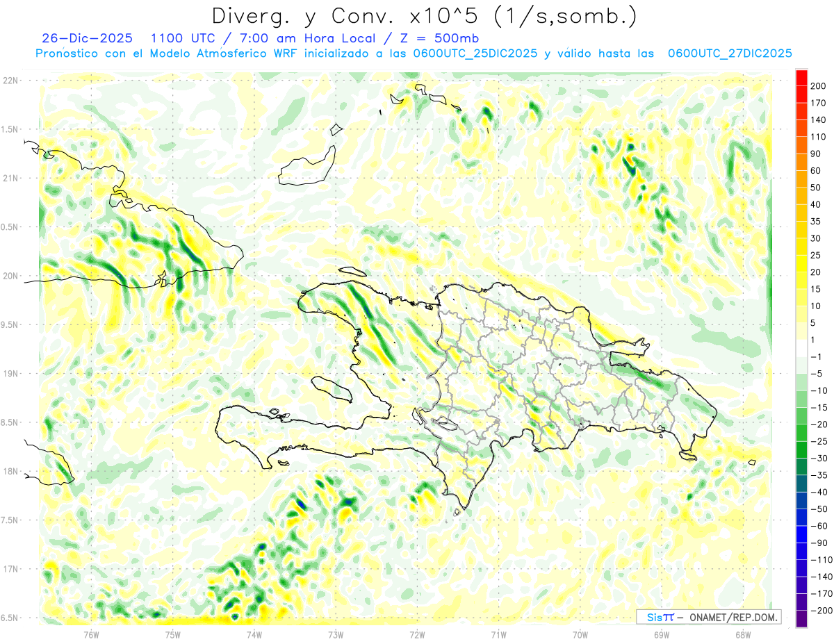Click the '170' color bar value
The width and height of the screenshot is (834, 644).
[x=819, y=103]
